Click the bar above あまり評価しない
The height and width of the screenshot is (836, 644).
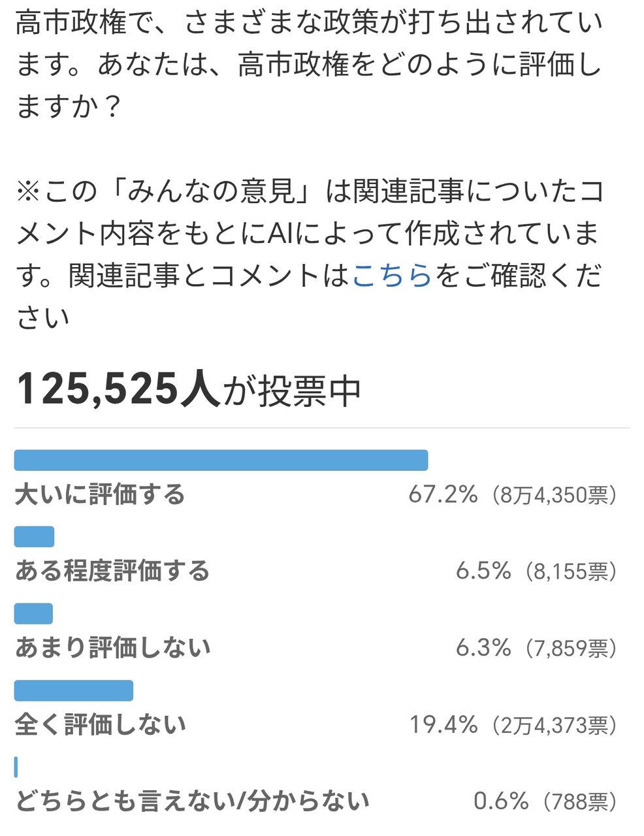click(33, 614)
